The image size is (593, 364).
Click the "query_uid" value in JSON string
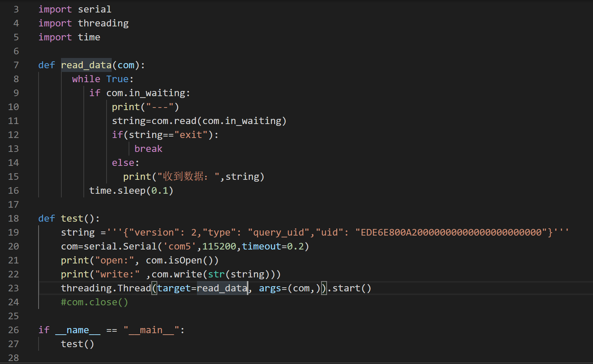[278, 232]
